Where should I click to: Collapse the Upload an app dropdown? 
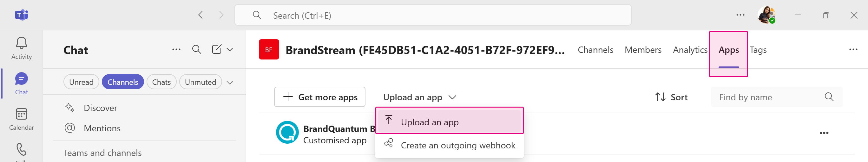click(x=419, y=97)
